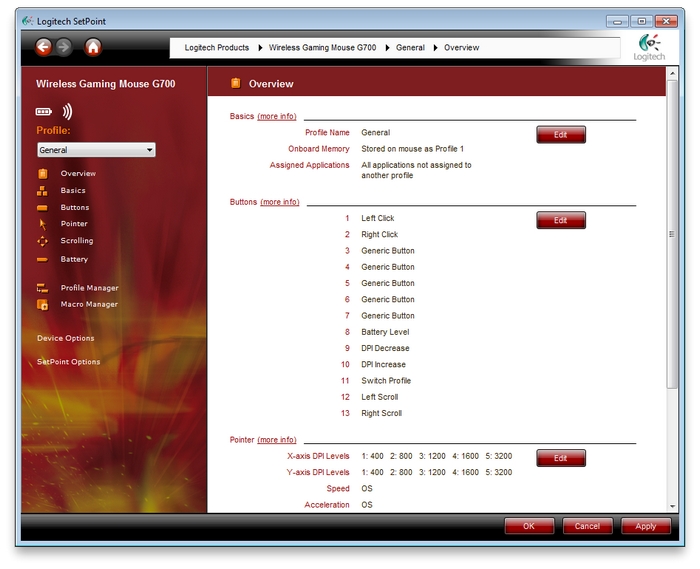Click Wireless Gaming Mouse G700 breadcrumb
Screen dimensions: 700x569
click(322, 48)
